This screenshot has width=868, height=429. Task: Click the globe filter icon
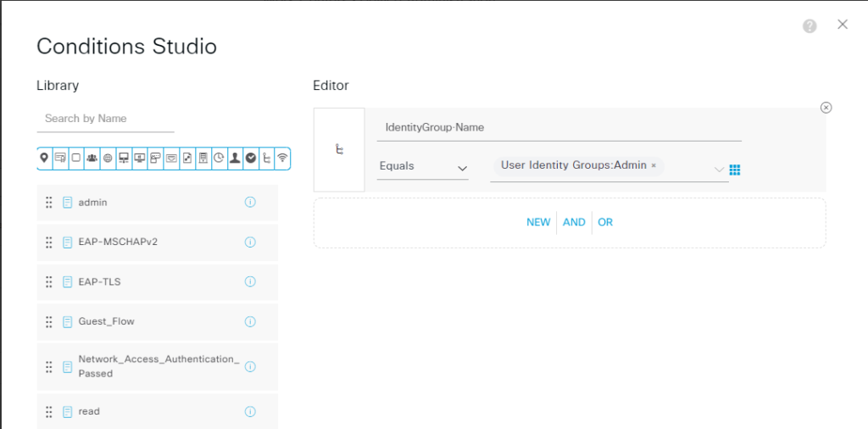[x=108, y=158]
